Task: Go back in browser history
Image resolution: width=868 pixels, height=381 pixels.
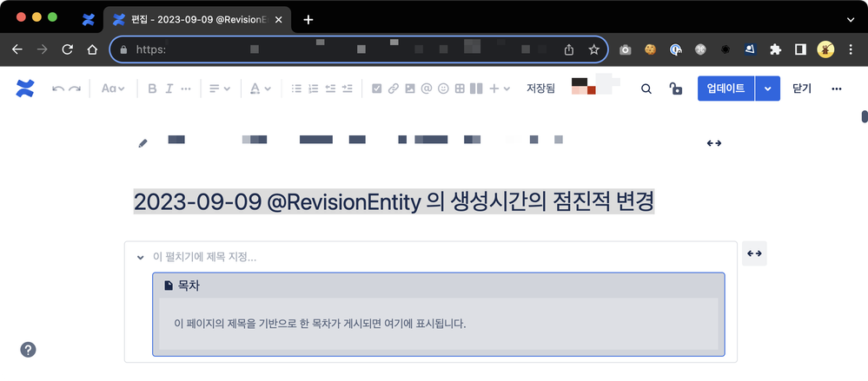Action: (17, 49)
